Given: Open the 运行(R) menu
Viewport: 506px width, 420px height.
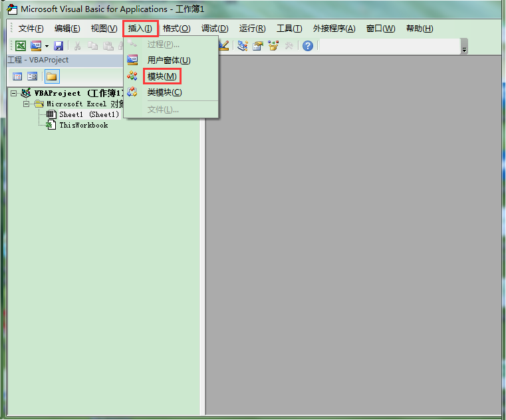Looking at the screenshot, I should [252, 29].
